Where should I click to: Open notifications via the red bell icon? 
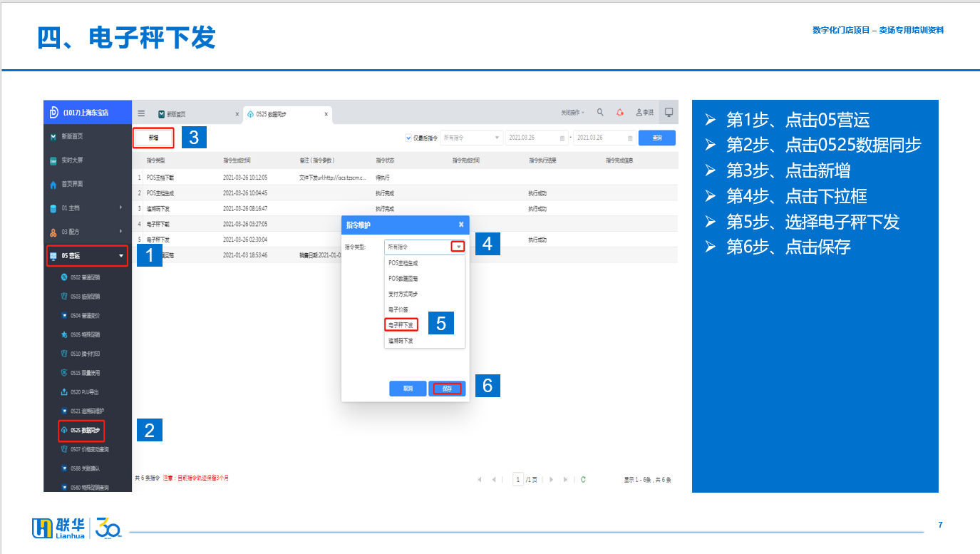[x=620, y=113]
